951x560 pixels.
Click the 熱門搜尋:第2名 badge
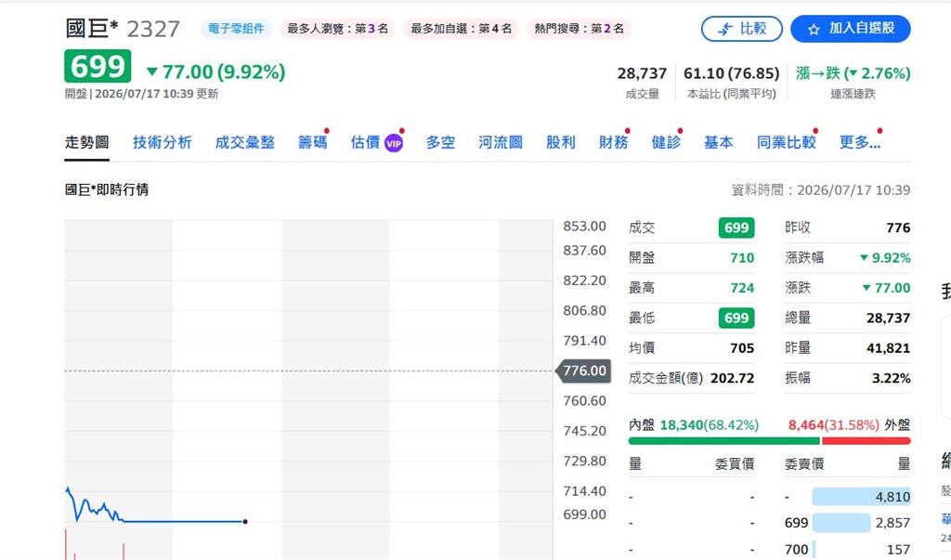[579, 29]
